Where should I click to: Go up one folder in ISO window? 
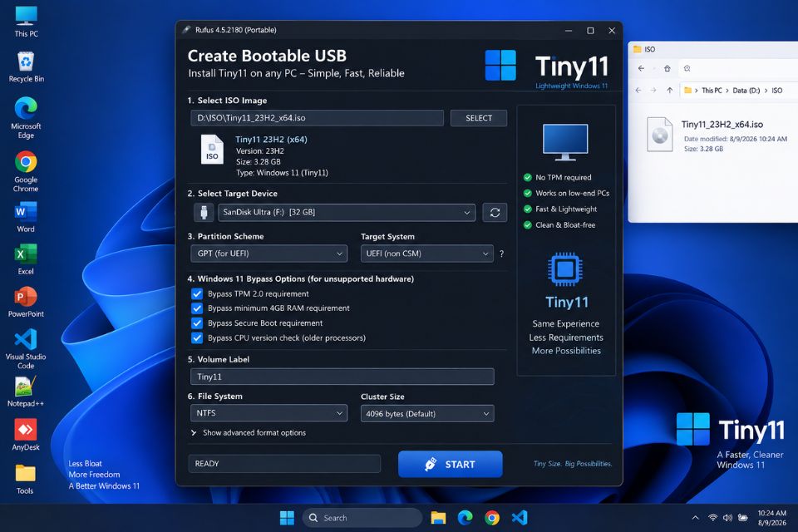point(670,91)
